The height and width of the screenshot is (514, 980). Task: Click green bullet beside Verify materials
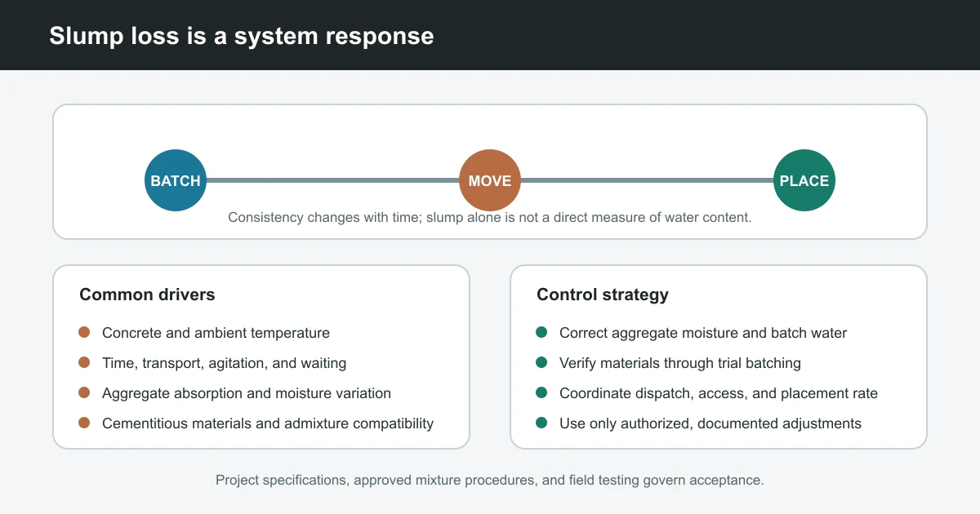tap(541, 363)
